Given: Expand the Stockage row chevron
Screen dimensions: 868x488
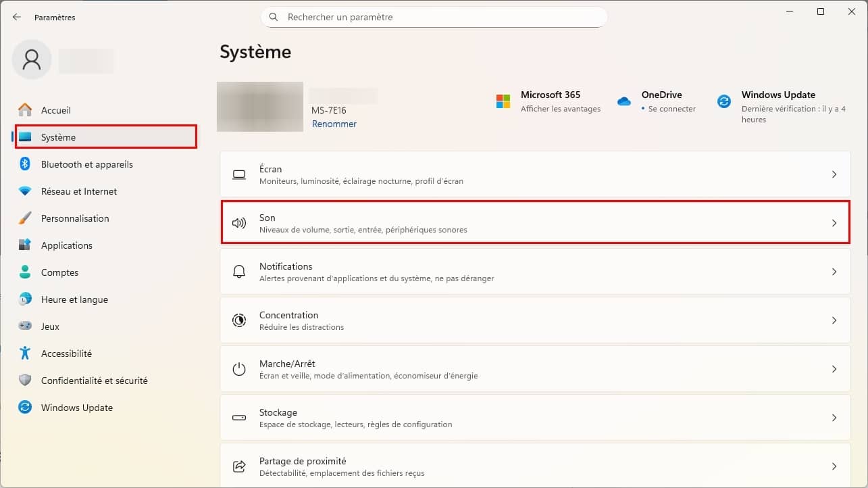Looking at the screenshot, I should [x=834, y=418].
